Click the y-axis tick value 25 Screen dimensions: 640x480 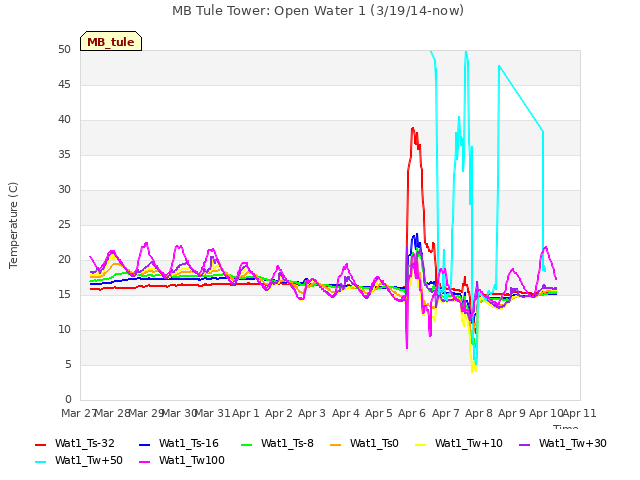[x=64, y=224]
